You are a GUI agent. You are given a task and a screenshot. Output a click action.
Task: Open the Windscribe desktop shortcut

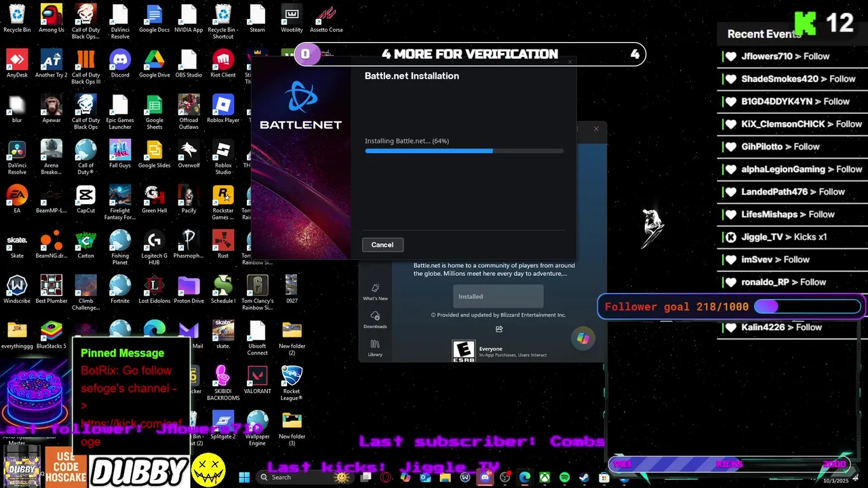(17, 290)
